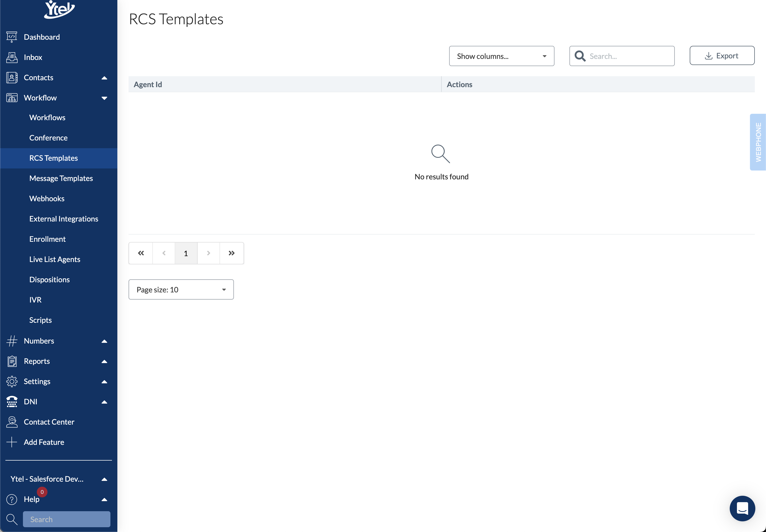Click the DNI telephone icon

pos(12,402)
